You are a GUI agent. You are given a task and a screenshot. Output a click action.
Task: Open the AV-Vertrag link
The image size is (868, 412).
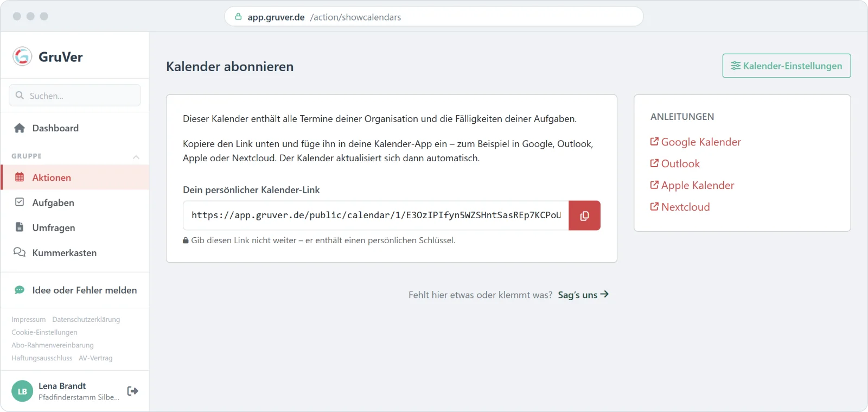pos(95,358)
